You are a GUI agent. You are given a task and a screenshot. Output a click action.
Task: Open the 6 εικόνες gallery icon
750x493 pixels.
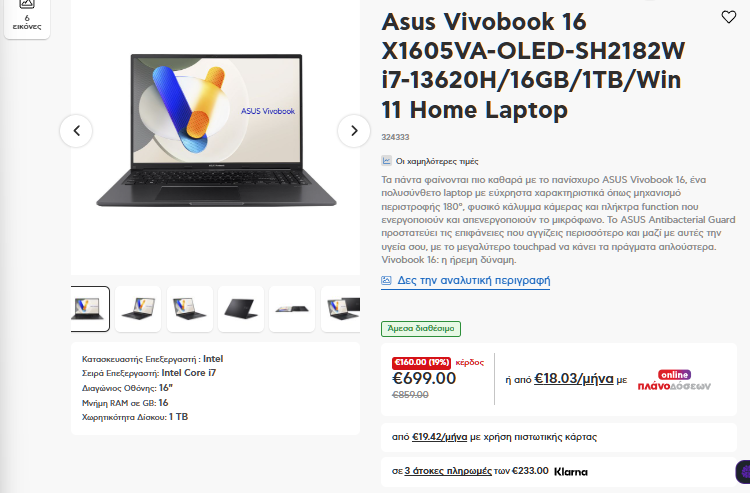point(27,15)
